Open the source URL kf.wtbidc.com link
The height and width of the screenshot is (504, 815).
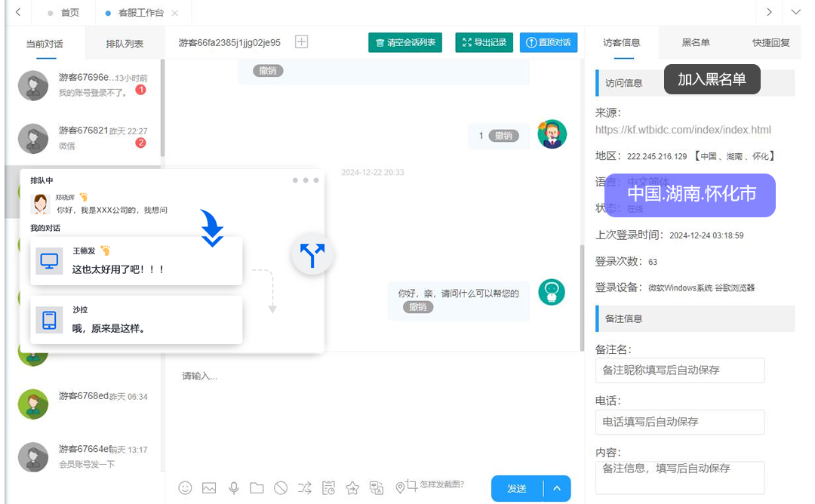tap(683, 130)
